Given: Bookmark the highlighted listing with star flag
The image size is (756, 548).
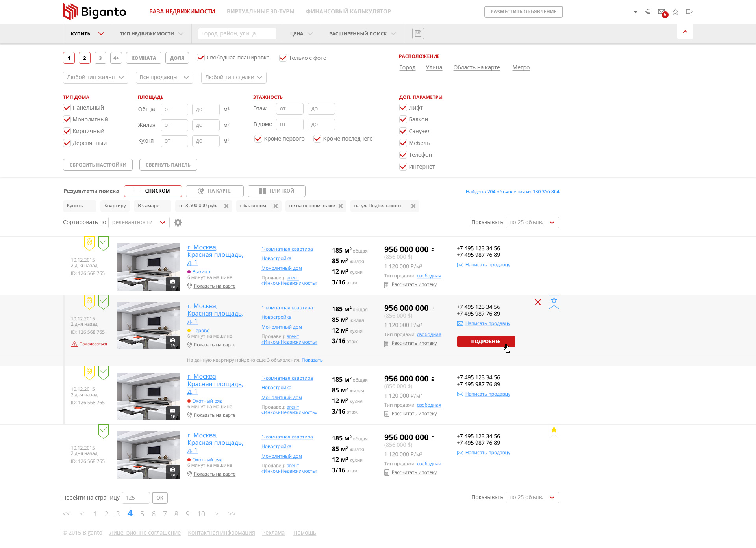Looking at the screenshot, I should [x=554, y=302].
